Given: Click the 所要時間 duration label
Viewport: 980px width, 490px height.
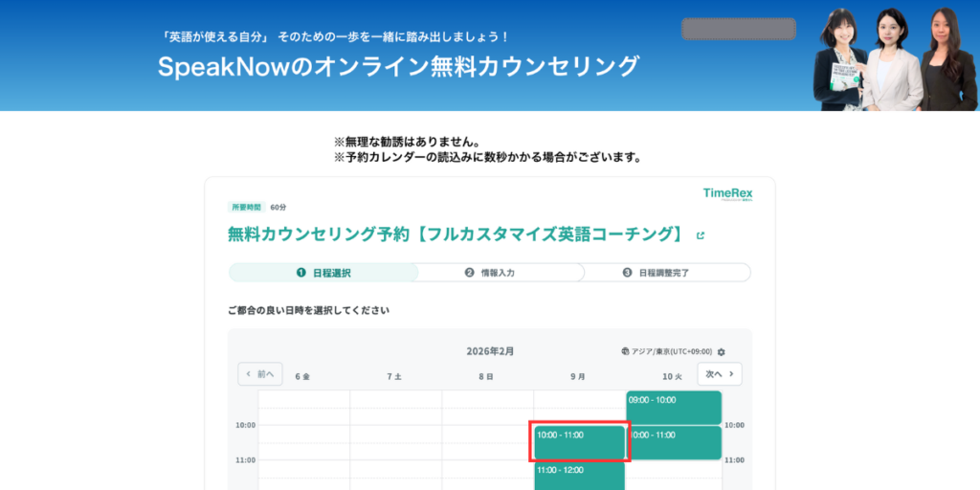Looking at the screenshot, I should point(247,207).
